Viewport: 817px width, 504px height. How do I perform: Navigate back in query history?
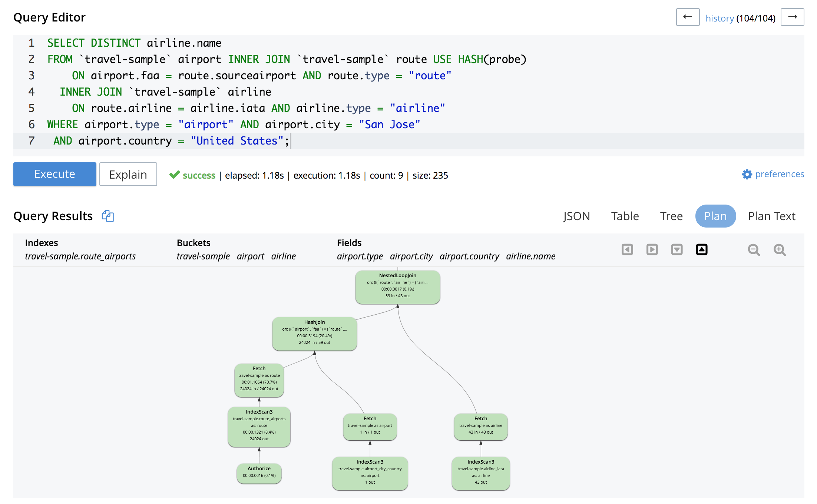point(688,17)
